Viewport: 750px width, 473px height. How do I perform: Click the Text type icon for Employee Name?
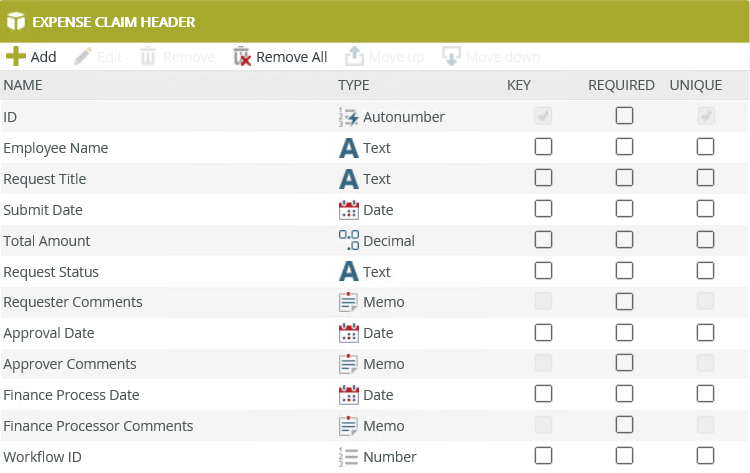349,148
